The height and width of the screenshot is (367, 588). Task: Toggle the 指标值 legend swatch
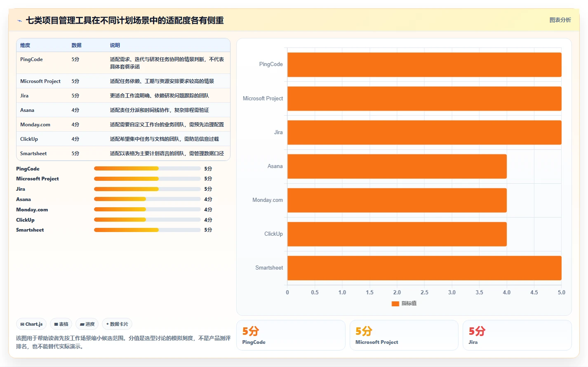(x=395, y=303)
